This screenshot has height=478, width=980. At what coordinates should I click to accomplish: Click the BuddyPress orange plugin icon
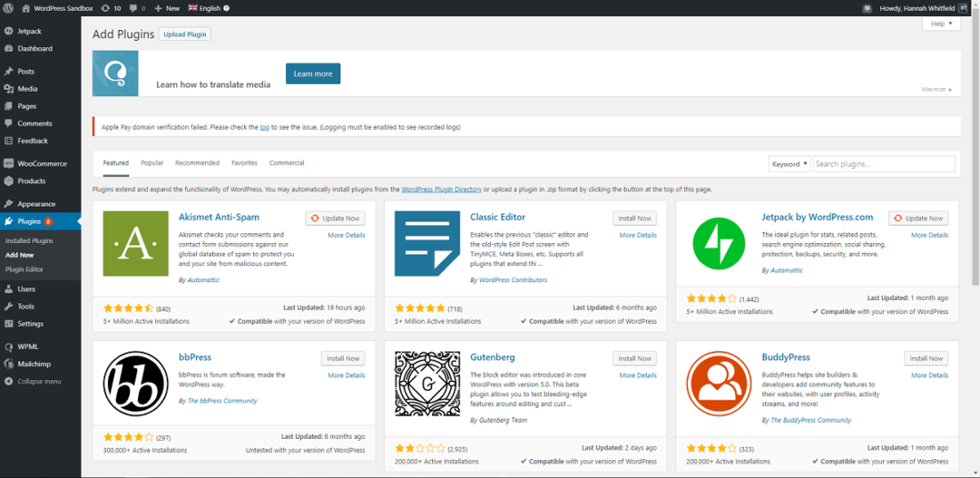point(719,384)
